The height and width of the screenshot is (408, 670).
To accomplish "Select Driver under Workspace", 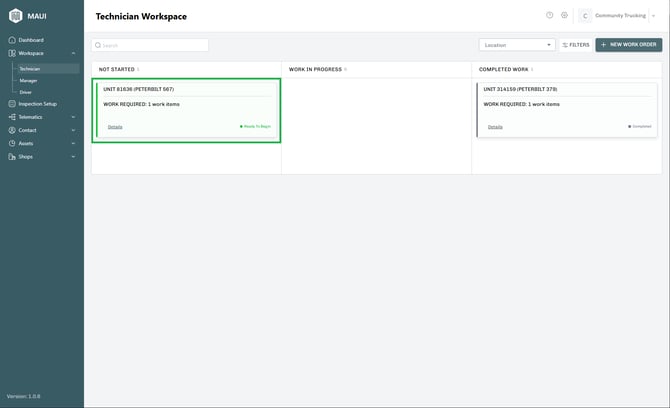I will [x=26, y=92].
